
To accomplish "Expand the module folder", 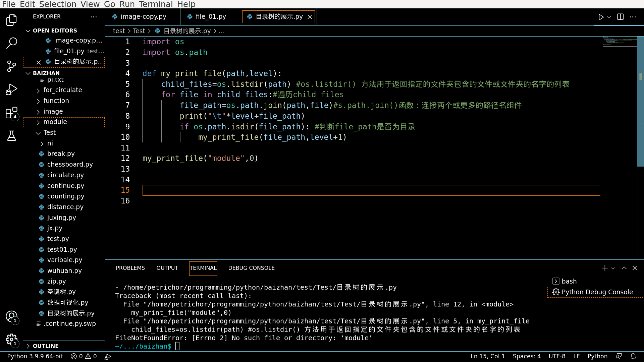I will click(64, 122).
